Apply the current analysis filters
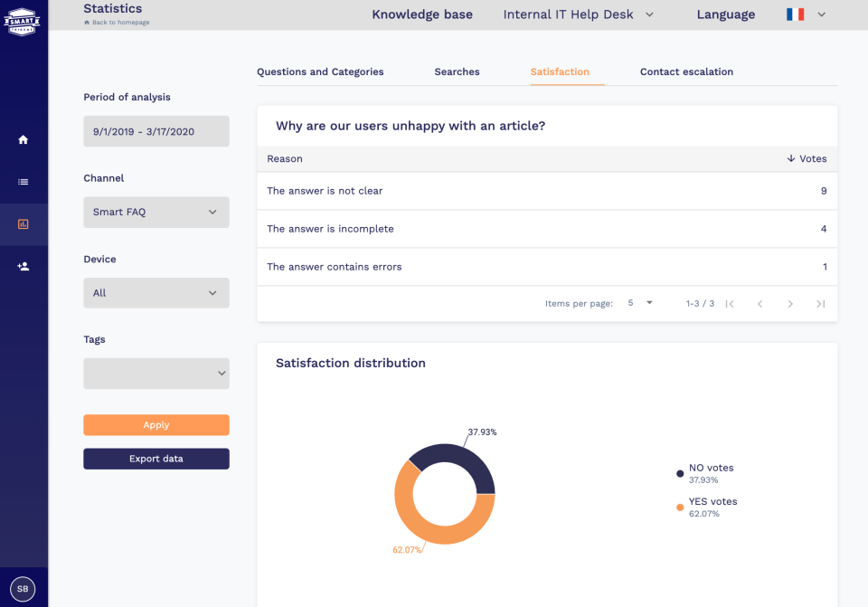Viewport: 868px width, 607px height. coord(156,424)
